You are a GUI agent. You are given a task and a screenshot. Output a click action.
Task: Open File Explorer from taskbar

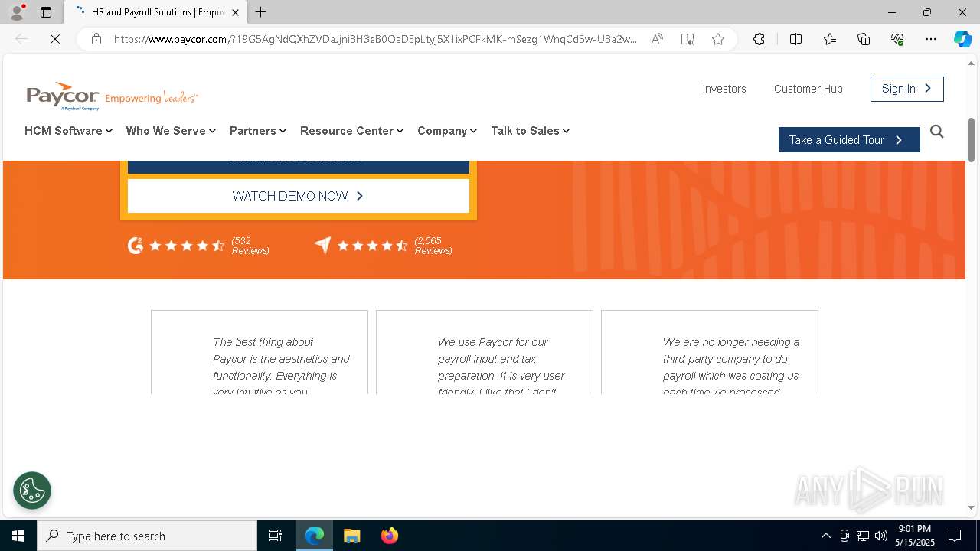(x=352, y=536)
